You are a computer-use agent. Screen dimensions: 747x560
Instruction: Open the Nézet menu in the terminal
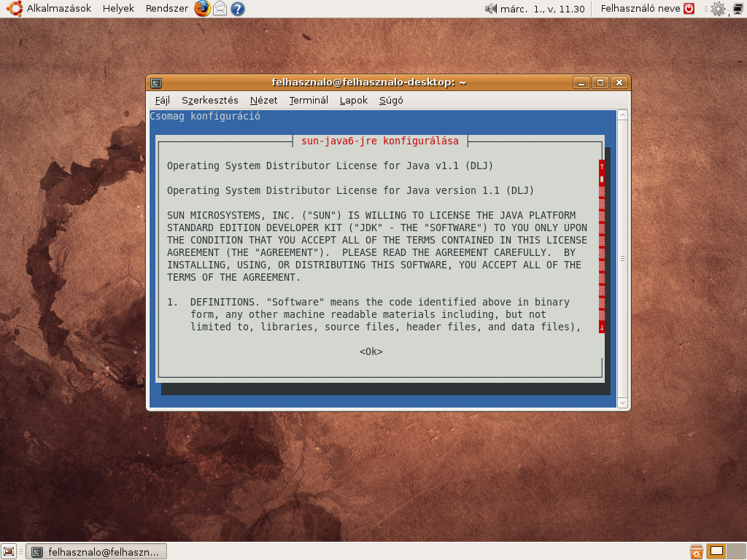click(263, 101)
